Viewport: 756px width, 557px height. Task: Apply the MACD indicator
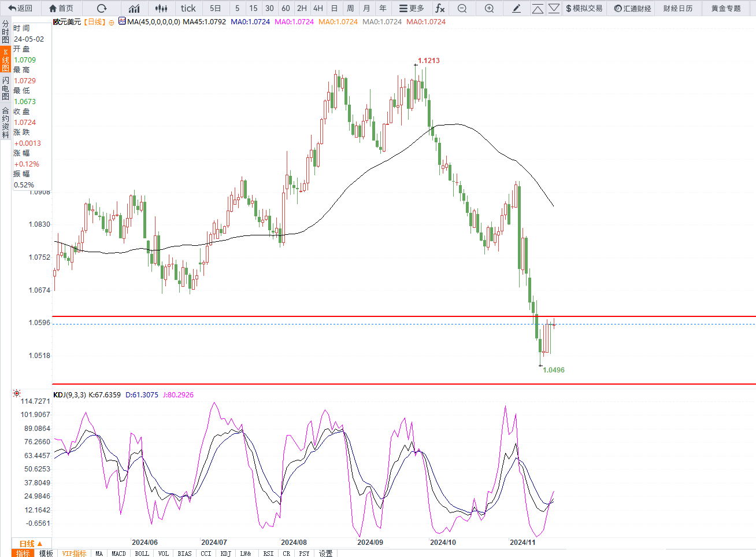(118, 554)
